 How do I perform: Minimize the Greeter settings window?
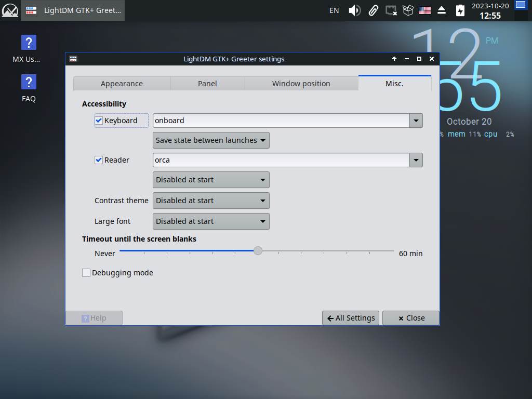tap(406, 59)
